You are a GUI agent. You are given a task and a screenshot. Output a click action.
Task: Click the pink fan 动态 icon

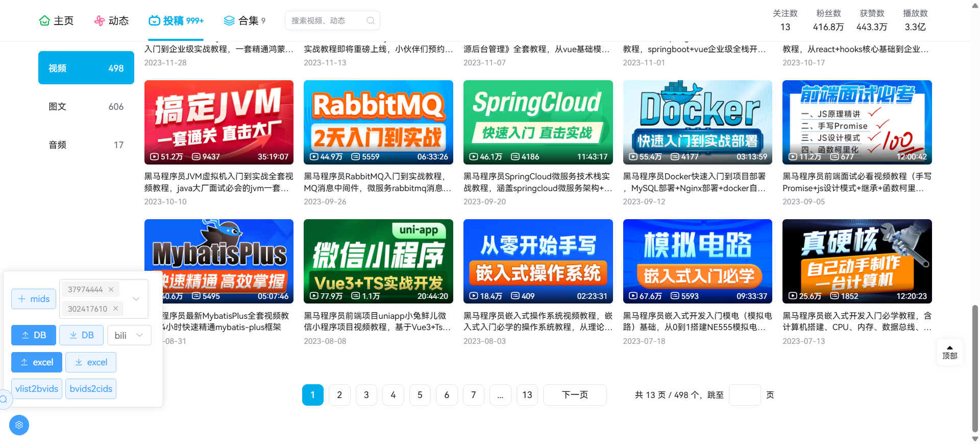point(100,20)
